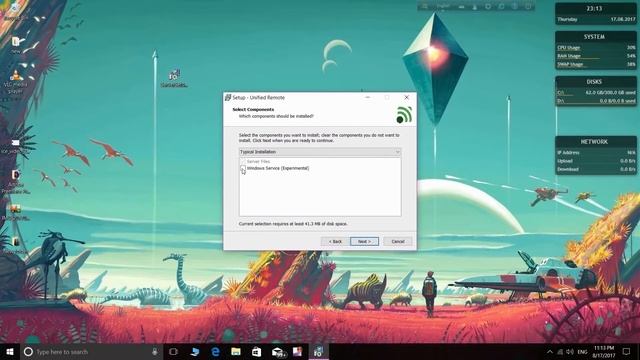Select the ServerSetup installer desktop icon
640x360 pixels.
174,78
